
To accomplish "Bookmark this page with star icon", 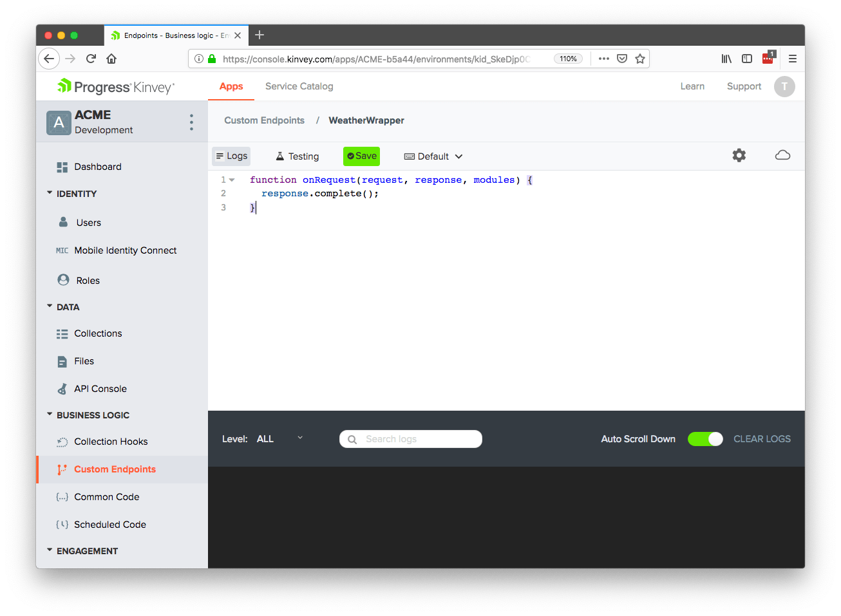I will tap(639, 59).
